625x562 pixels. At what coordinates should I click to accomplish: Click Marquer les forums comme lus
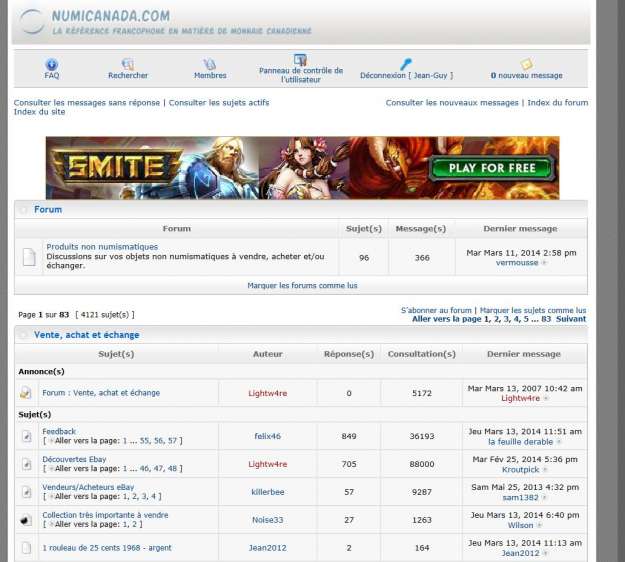[x=302, y=285]
